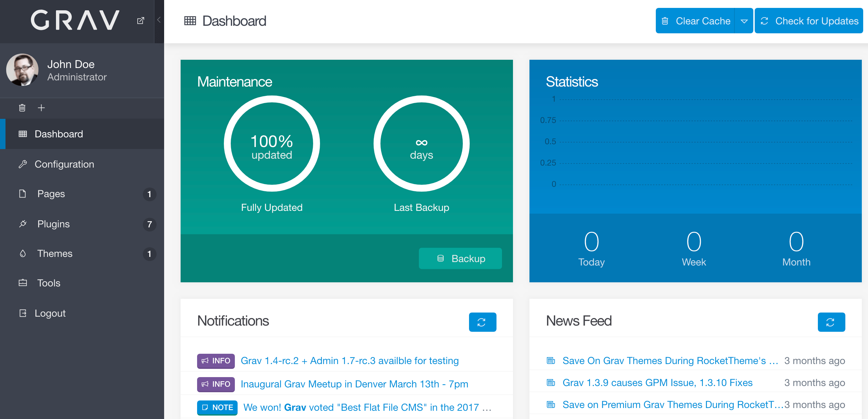Open site preview via external link icon
This screenshot has width=868, height=419.
(x=140, y=20)
